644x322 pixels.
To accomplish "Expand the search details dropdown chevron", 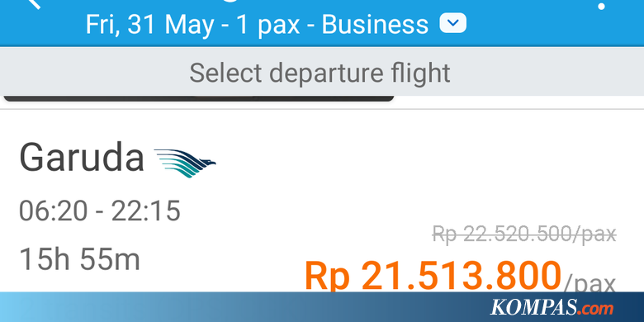I will click(453, 23).
